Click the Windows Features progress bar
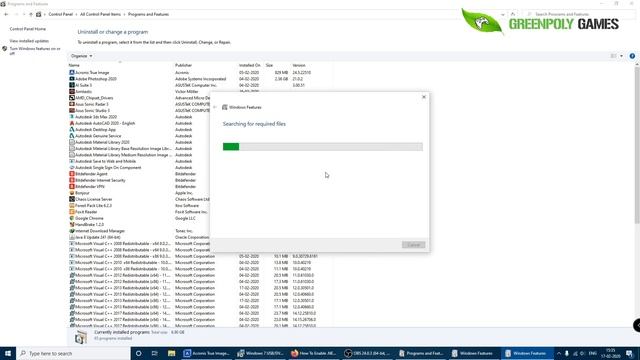640x360 pixels. tap(322, 147)
